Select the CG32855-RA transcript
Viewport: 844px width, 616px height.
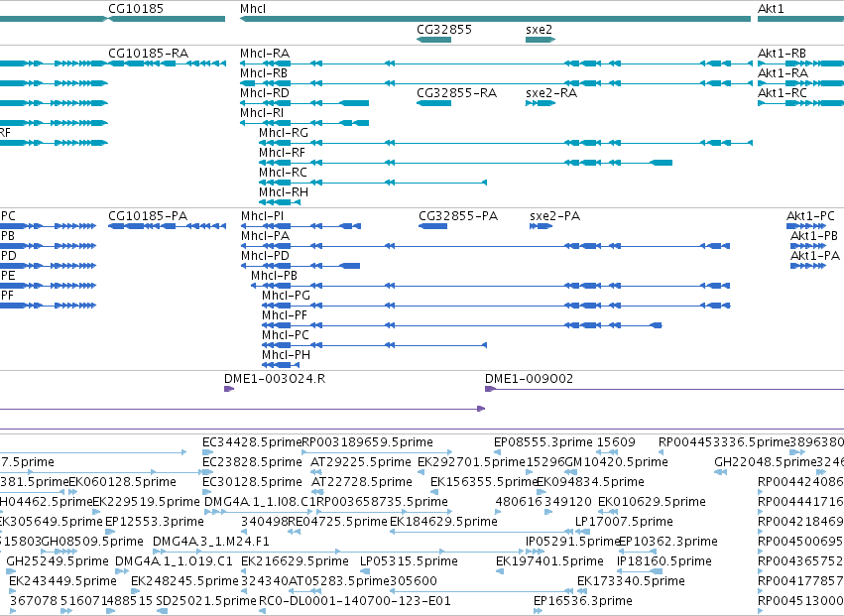click(433, 103)
